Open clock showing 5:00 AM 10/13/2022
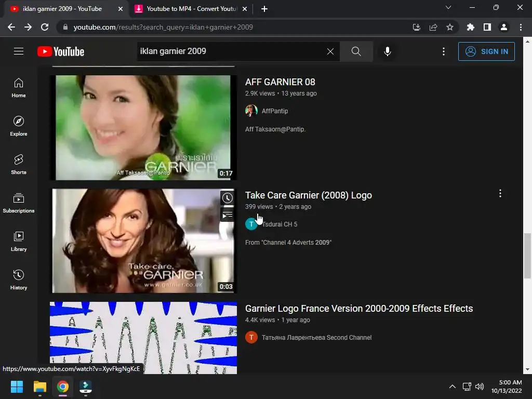Image resolution: width=532 pixels, height=399 pixels. 507,387
